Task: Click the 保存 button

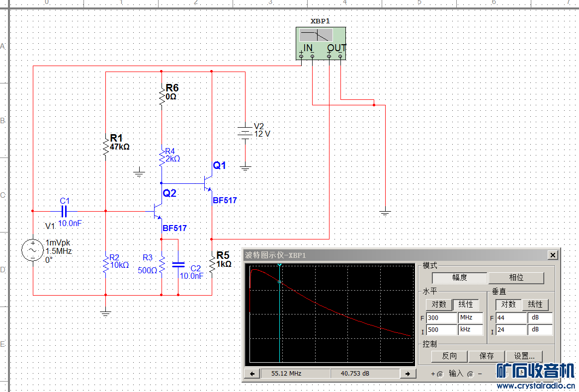Action: tap(487, 356)
